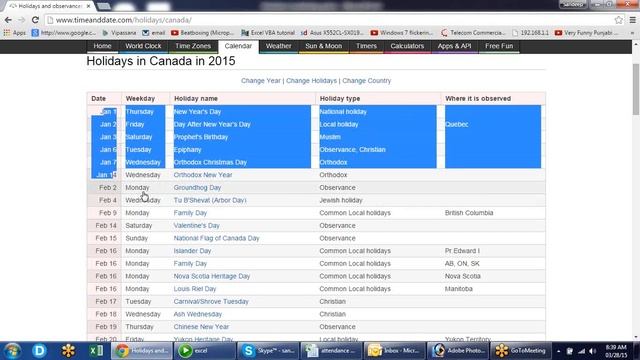Click the taskbar clock
Image resolution: width=640 pixels, height=360 pixels.
pos(616,351)
